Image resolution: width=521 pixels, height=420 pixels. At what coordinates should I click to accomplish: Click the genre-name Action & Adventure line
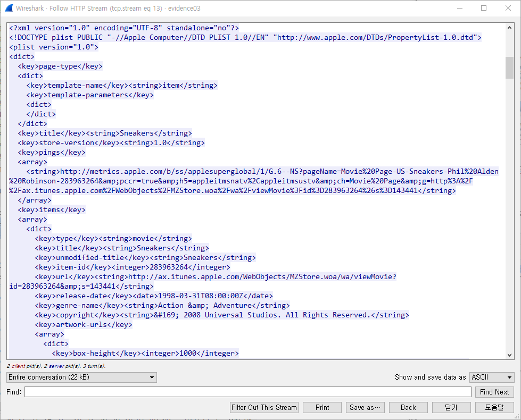(x=162, y=306)
